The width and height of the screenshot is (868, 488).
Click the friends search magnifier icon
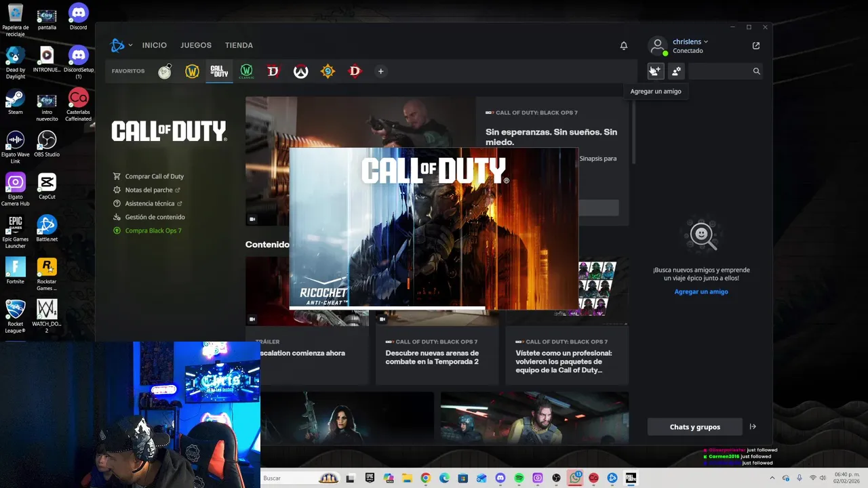click(x=756, y=70)
